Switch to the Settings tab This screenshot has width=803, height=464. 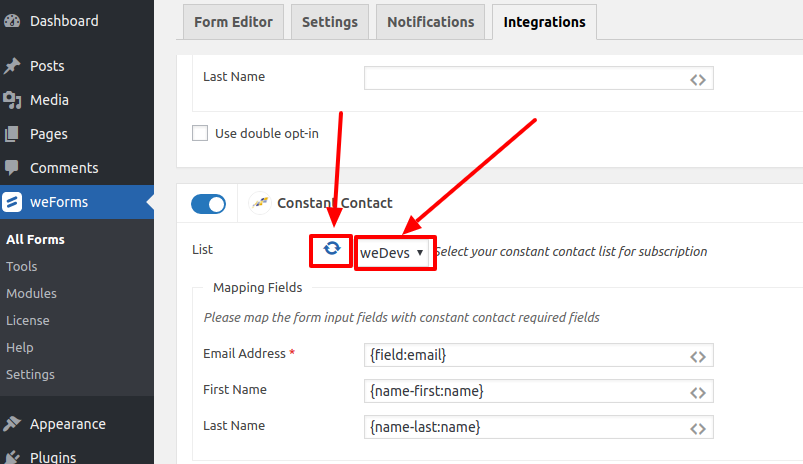(330, 22)
